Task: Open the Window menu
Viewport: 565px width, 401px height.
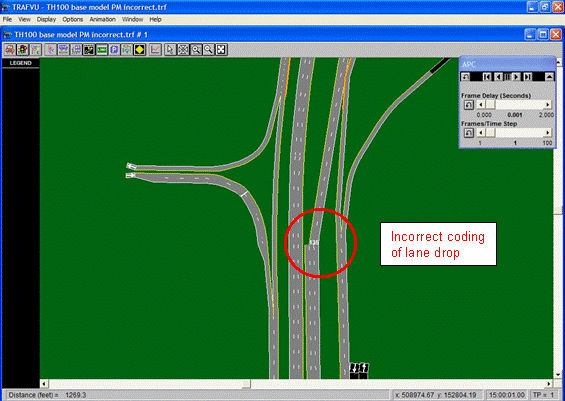Action: tap(132, 19)
